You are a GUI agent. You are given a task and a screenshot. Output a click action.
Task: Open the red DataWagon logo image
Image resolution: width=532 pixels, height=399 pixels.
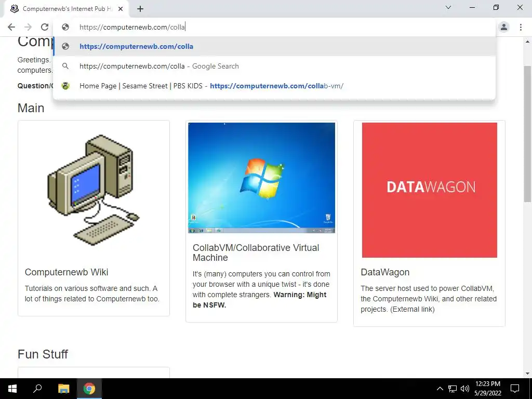coord(430,190)
